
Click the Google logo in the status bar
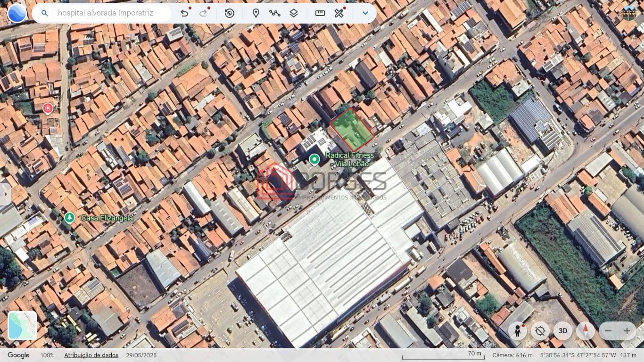tap(18, 355)
